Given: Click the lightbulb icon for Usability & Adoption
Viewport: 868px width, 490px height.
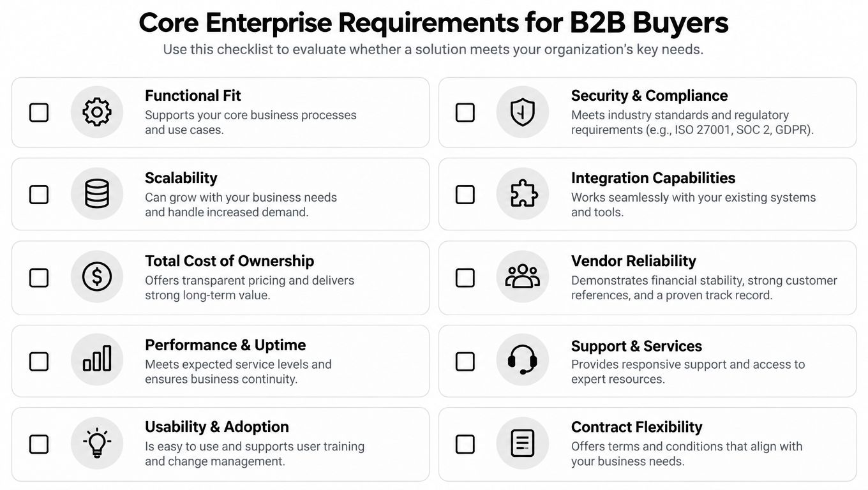Looking at the screenshot, I should pos(97,442).
